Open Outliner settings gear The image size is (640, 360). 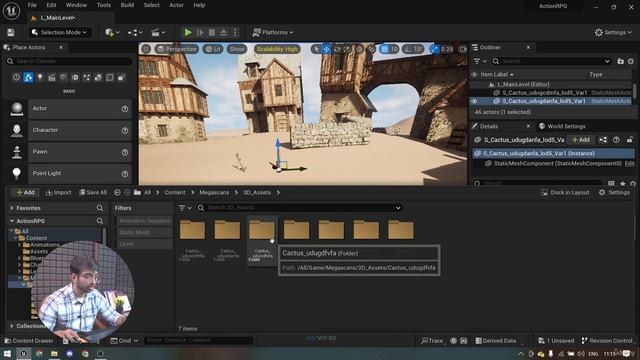[x=631, y=61]
